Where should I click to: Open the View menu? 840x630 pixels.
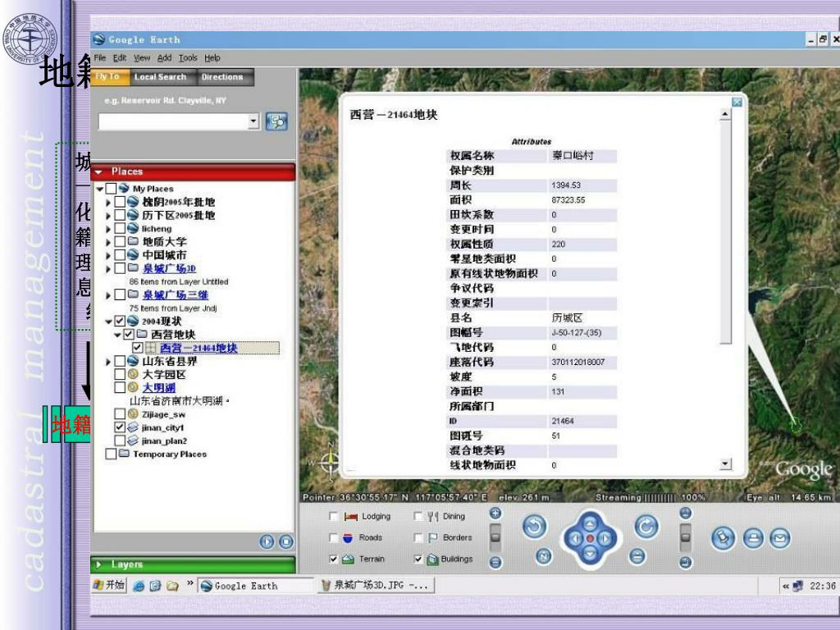tap(142, 57)
